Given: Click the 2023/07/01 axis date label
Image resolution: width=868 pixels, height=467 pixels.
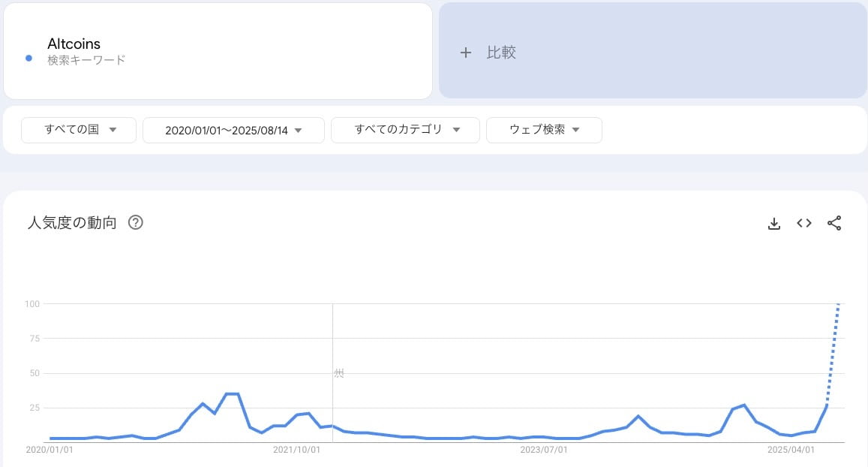Looking at the screenshot, I should coord(544,450).
